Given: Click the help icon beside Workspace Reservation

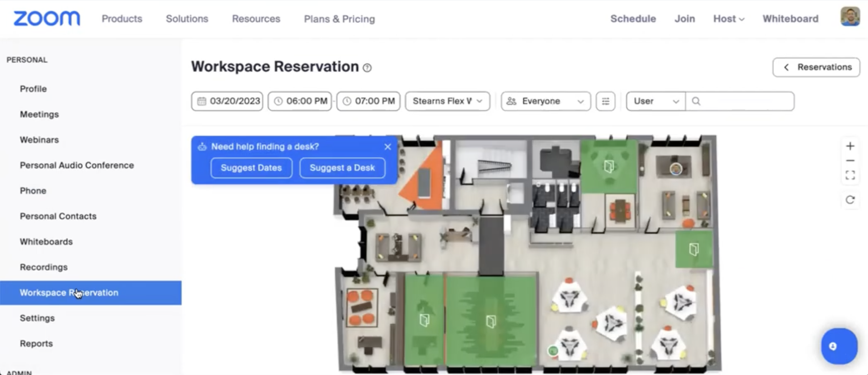Looking at the screenshot, I should click(x=367, y=68).
